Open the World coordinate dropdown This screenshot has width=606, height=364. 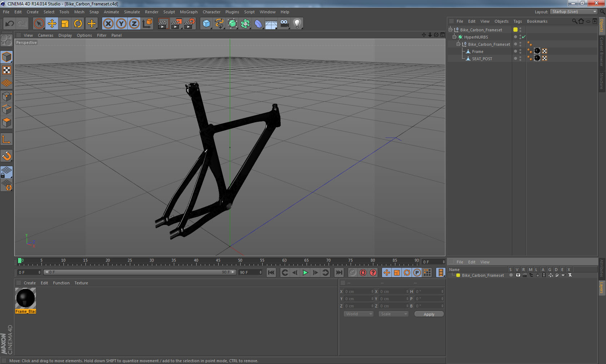(359, 314)
